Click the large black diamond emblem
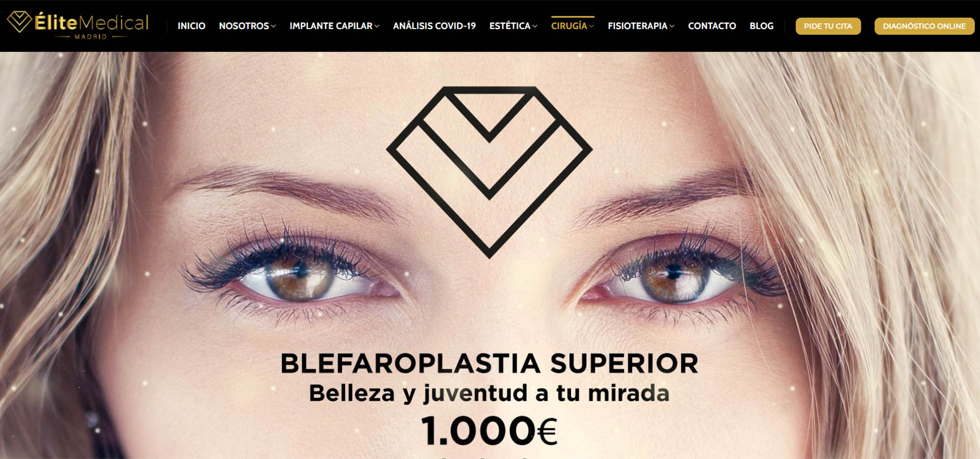The height and width of the screenshot is (459, 980). tap(489, 172)
